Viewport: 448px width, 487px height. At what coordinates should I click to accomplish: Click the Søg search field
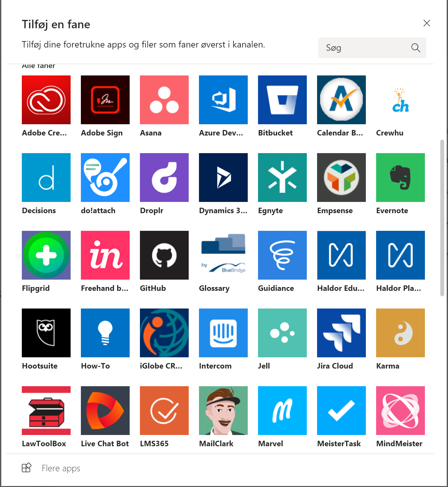[x=372, y=48]
